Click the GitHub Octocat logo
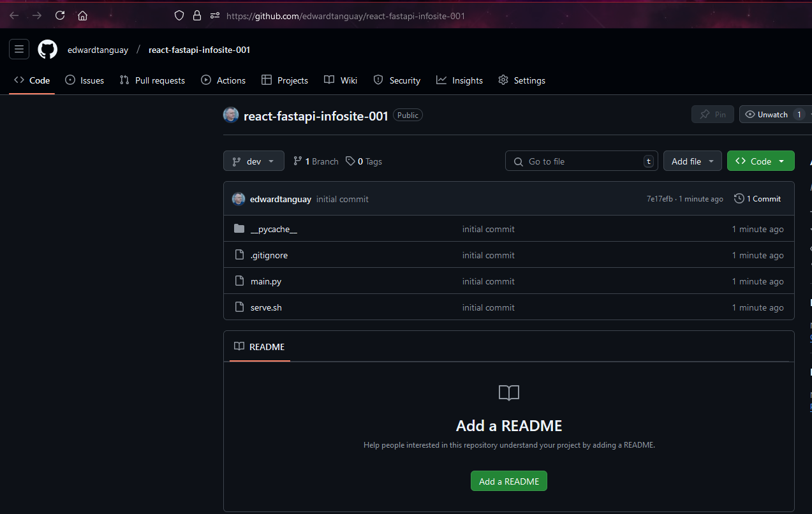The image size is (812, 514). point(48,50)
